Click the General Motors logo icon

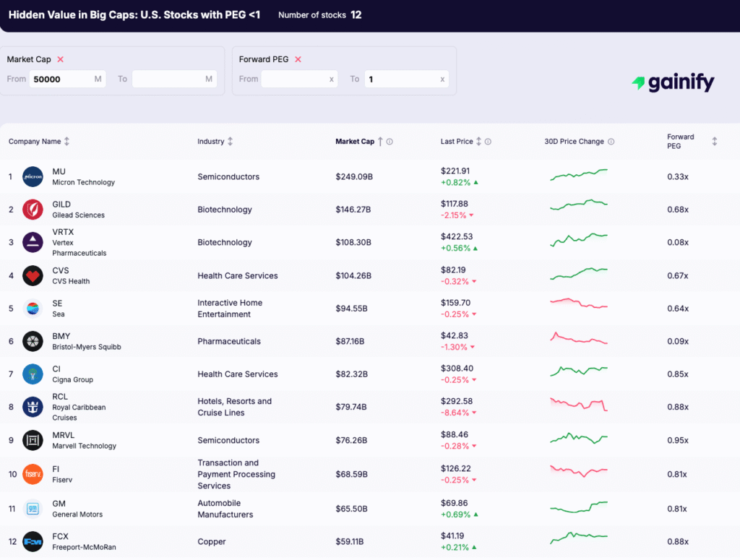(32, 509)
